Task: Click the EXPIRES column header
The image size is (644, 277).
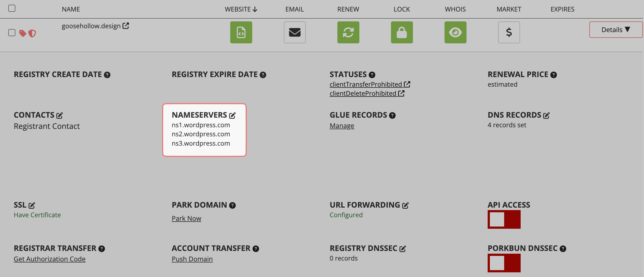Action: [x=562, y=9]
